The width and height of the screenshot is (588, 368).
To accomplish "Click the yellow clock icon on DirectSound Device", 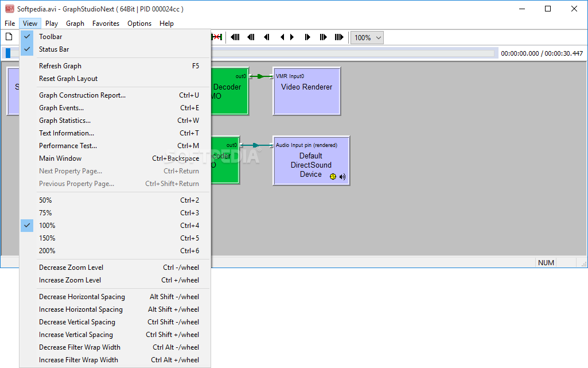I will [333, 177].
